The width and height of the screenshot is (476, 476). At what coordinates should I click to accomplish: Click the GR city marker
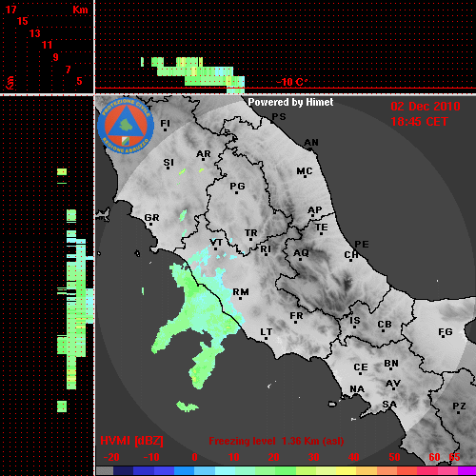coord(151,219)
